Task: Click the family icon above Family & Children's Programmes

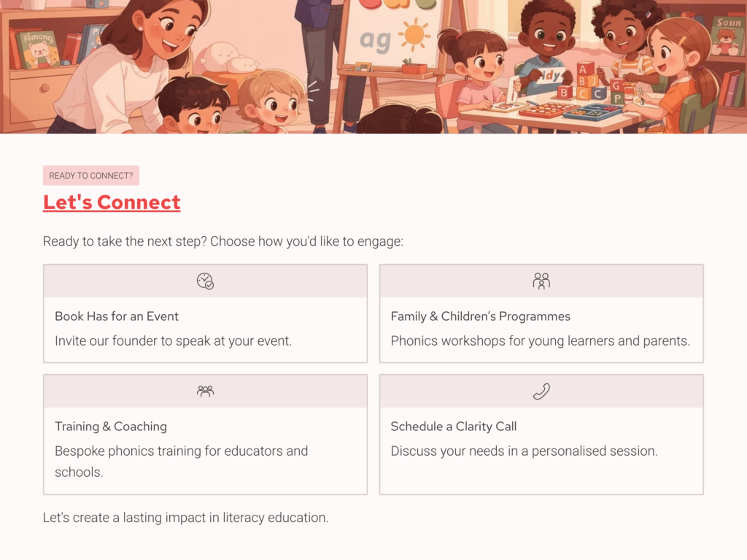Action: click(x=541, y=281)
